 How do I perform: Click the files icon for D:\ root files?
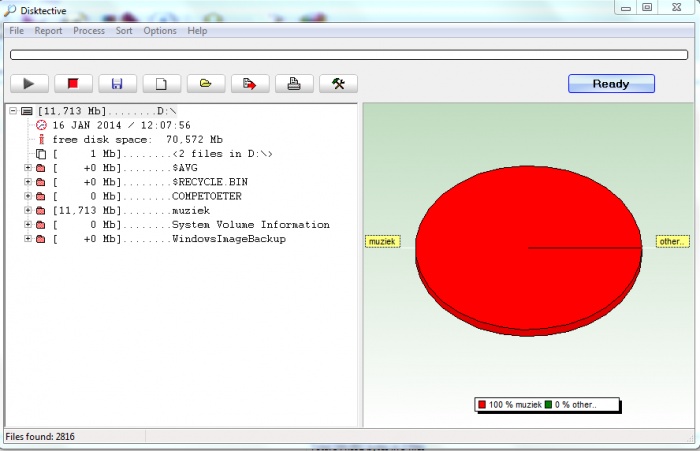pos(41,154)
